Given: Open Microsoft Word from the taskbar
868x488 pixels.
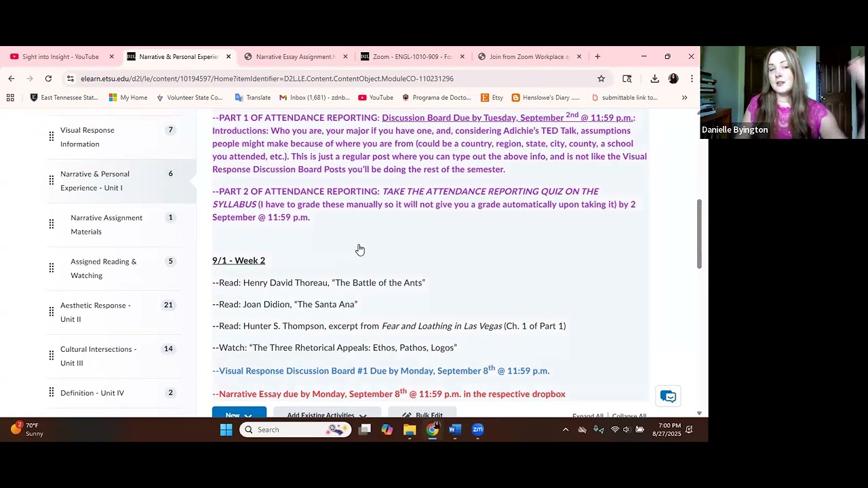Looking at the screenshot, I should 455,430.
